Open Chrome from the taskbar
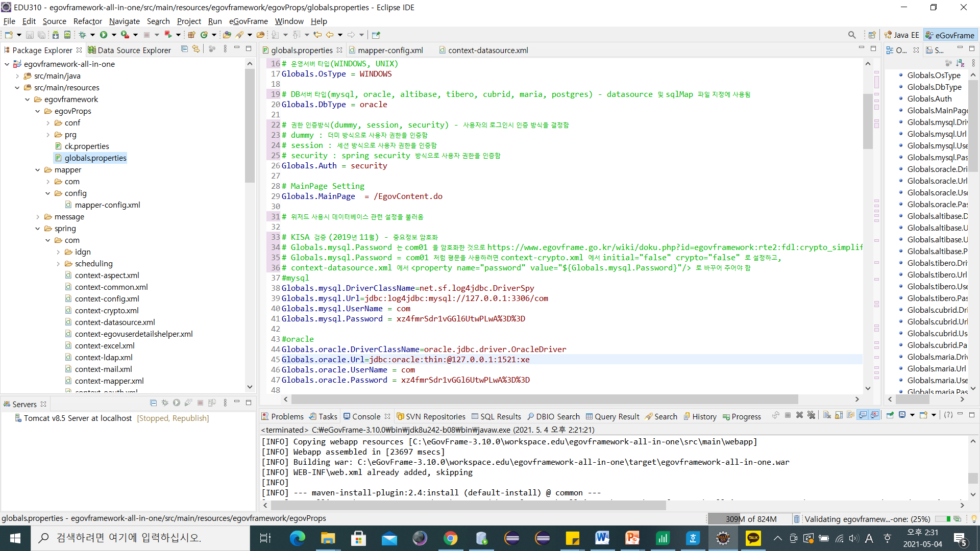The width and height of the screenshot is (980, 551). click(x=450, y=538)
